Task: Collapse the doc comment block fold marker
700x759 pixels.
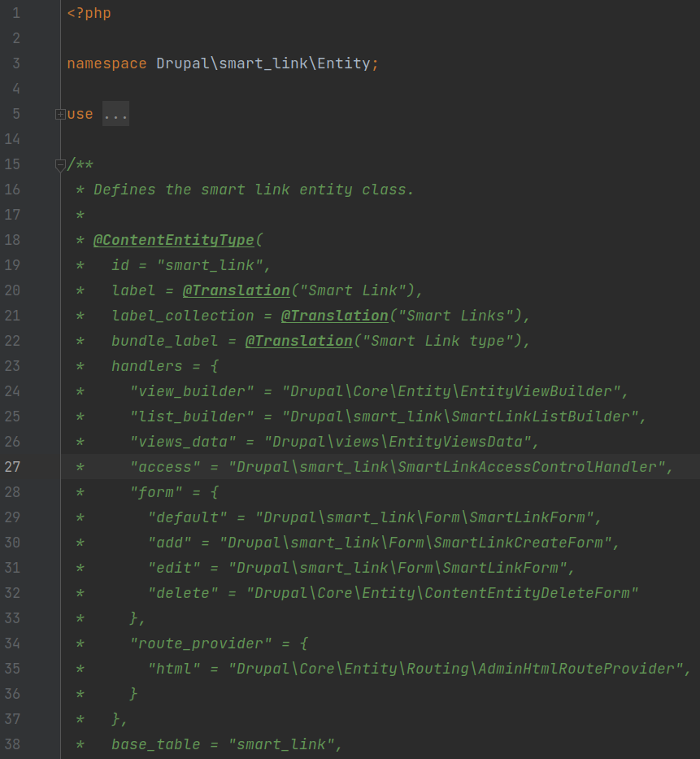Action: click(x=60, y=165)
